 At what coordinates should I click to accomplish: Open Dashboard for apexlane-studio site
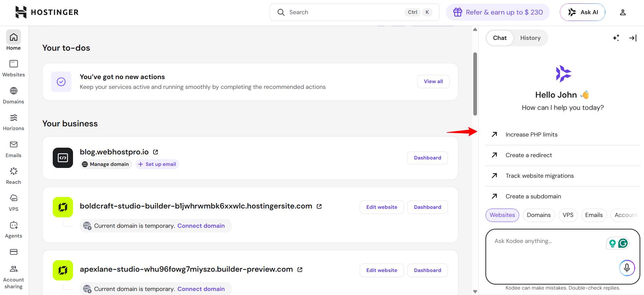[x=428, y=270]
